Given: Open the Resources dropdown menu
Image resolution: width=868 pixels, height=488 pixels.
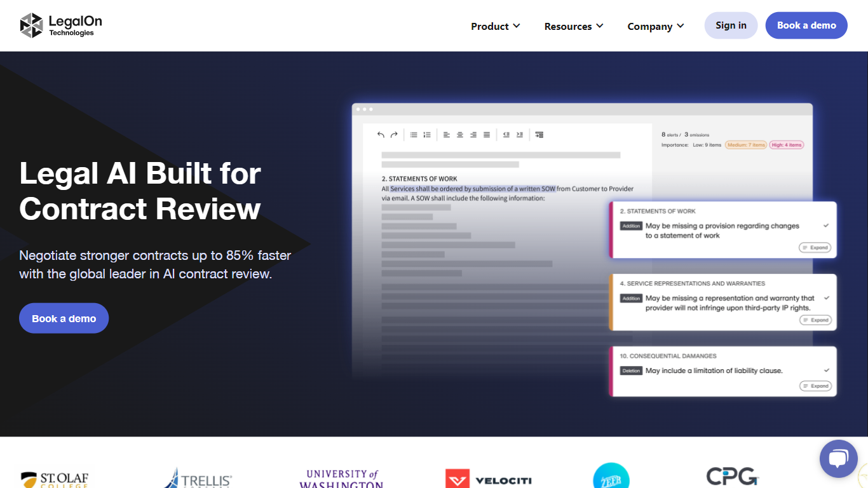Looking at the screenshot, I should (x=574, y=26).
